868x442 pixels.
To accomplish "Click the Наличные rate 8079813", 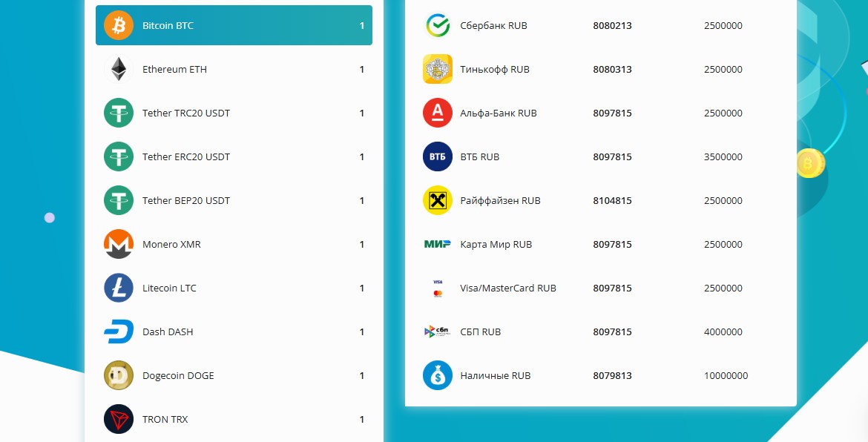I will tap(612, 375).
